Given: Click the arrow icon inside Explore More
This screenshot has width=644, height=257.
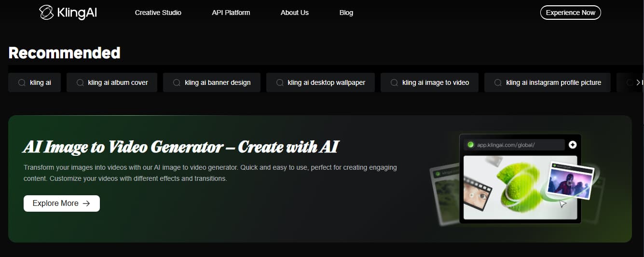Looking at the screenshot, I should [x=86, y=203].
